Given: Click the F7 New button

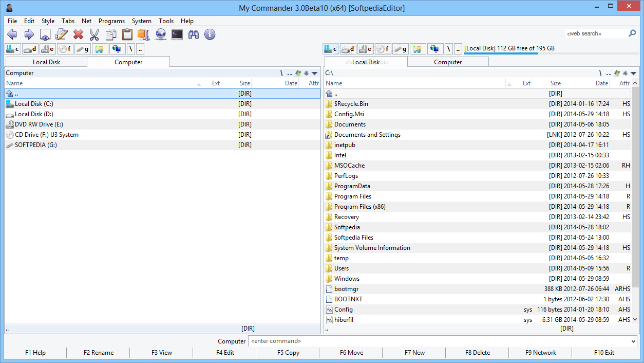Looking at the screenshot, I should 414,353.
